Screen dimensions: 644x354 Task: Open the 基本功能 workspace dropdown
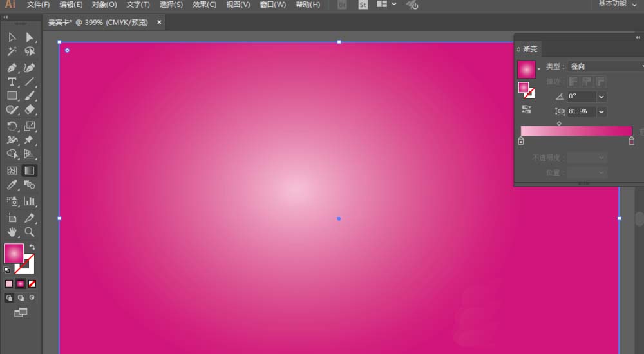pos(618,4)
